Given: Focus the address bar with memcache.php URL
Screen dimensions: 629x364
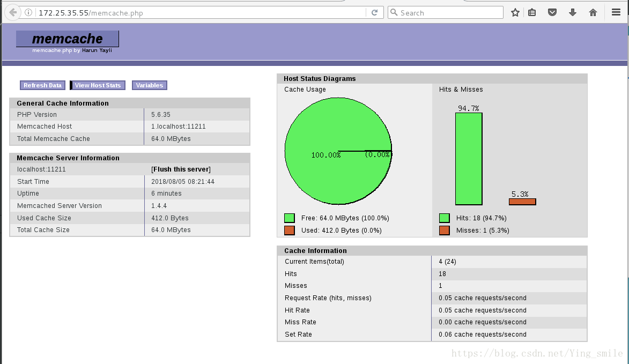Looking at the screenshot, I should (201, 13).
